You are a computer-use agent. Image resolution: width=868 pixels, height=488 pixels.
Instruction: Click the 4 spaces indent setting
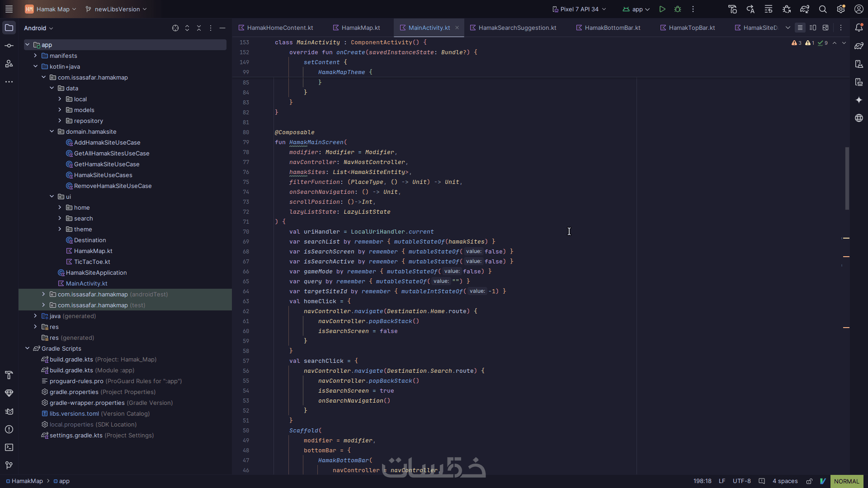[x=785, y=481]
